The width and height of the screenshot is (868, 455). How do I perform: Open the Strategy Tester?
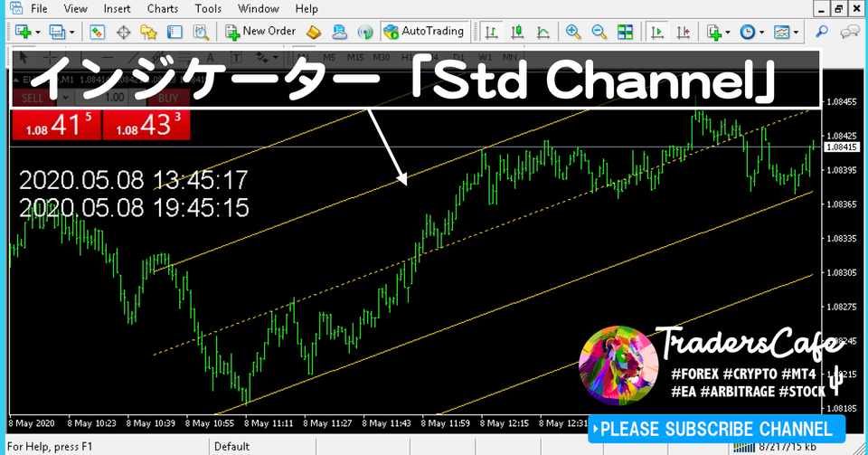pyautogui.click(x=201, y=32)
